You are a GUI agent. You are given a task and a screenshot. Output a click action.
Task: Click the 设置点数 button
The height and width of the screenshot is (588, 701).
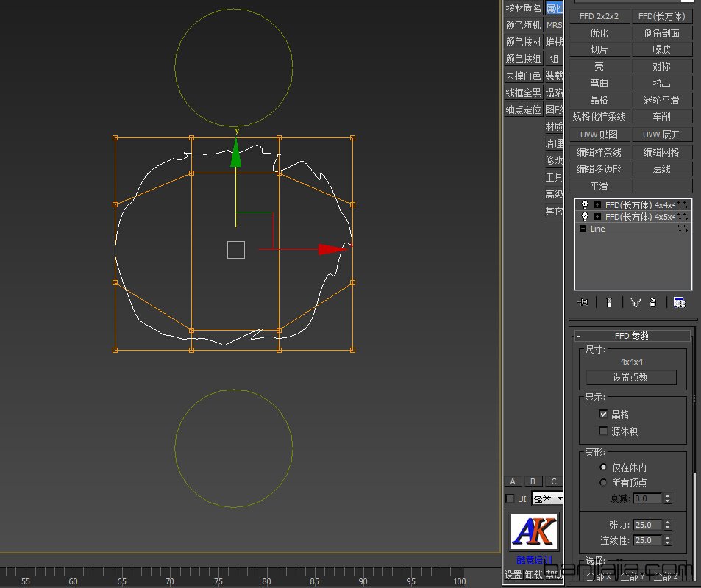pos(630,377)
